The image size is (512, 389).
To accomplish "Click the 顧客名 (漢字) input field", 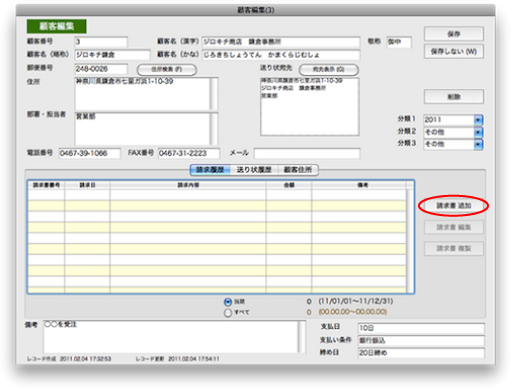I will point(281,42).
